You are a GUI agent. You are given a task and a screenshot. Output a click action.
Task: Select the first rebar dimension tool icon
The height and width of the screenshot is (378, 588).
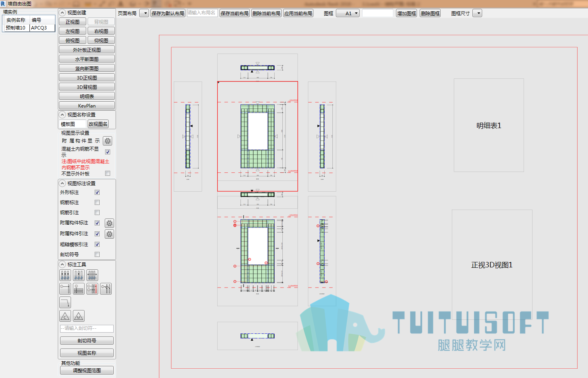coord(65,275)
